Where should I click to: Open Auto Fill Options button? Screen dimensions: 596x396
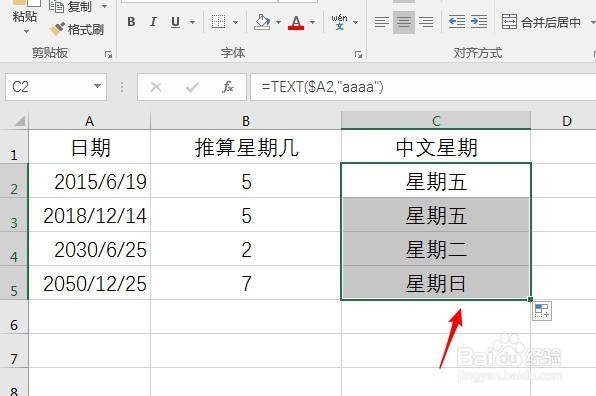(x=542, y=310)
